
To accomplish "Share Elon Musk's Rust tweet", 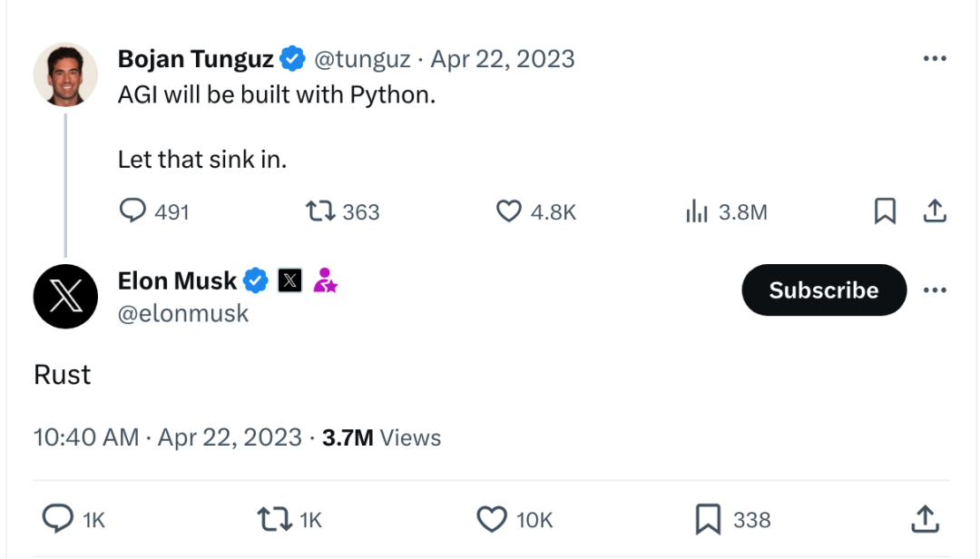I will pyautogui.click(x=925, y=519).
